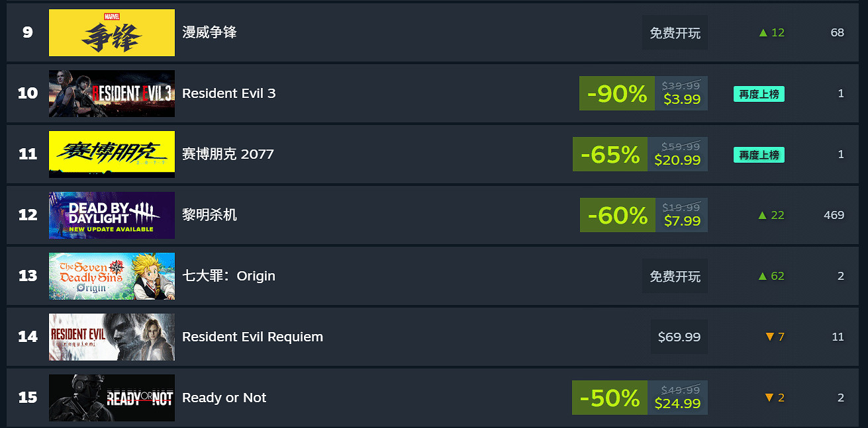868x428 pixels.
Task: Click the -90% discount badge
Action: point(616,94)
